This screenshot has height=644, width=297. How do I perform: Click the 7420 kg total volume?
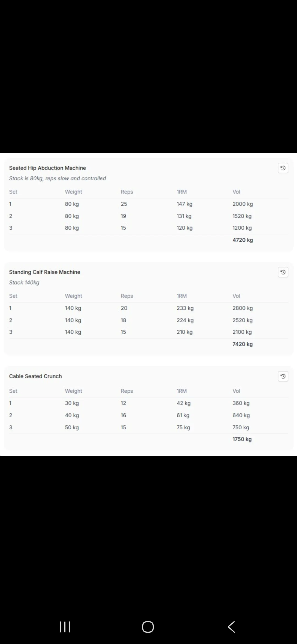click(243, 344)
